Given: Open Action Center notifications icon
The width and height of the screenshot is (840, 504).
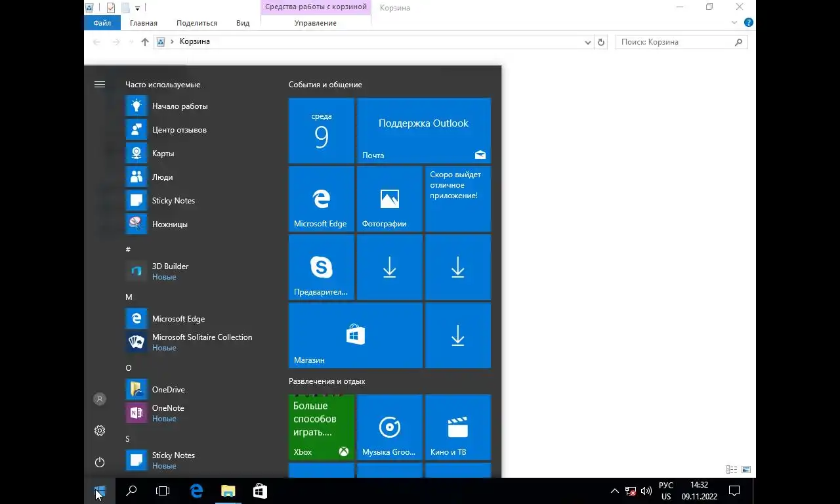Looking at the screenshot, I should 735,491.
